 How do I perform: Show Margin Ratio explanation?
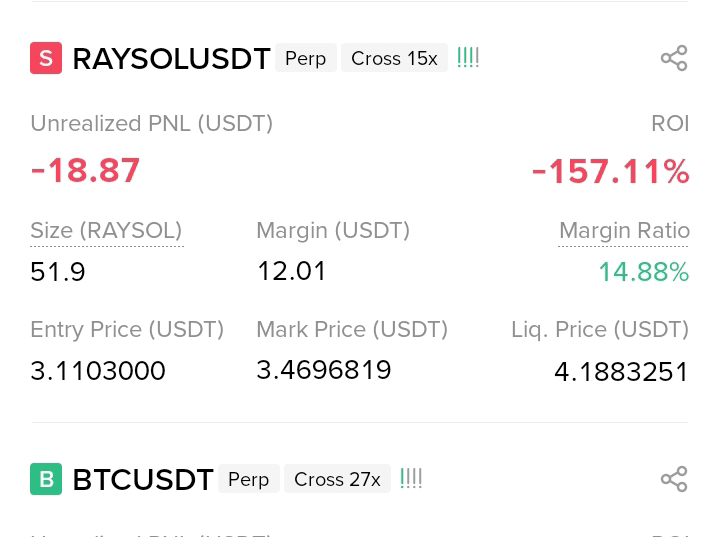click(624, 231)
